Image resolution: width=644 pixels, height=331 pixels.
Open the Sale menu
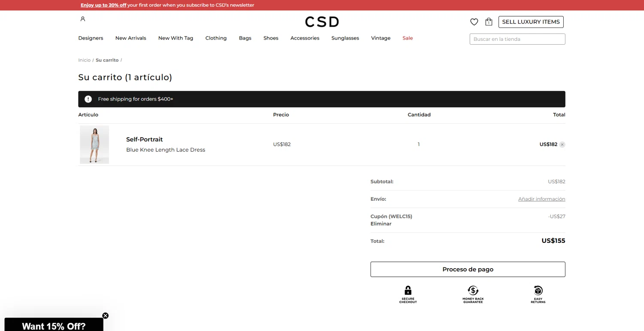click(x=407, y=38)
